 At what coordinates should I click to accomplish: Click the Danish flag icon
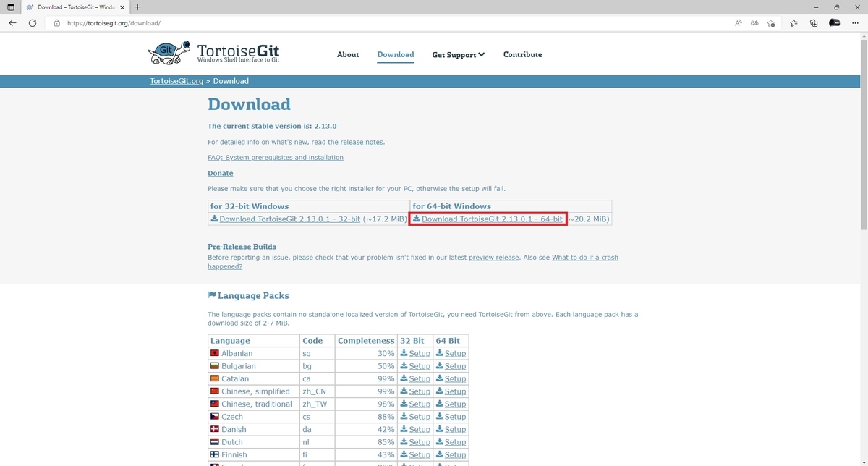[215, 429]
